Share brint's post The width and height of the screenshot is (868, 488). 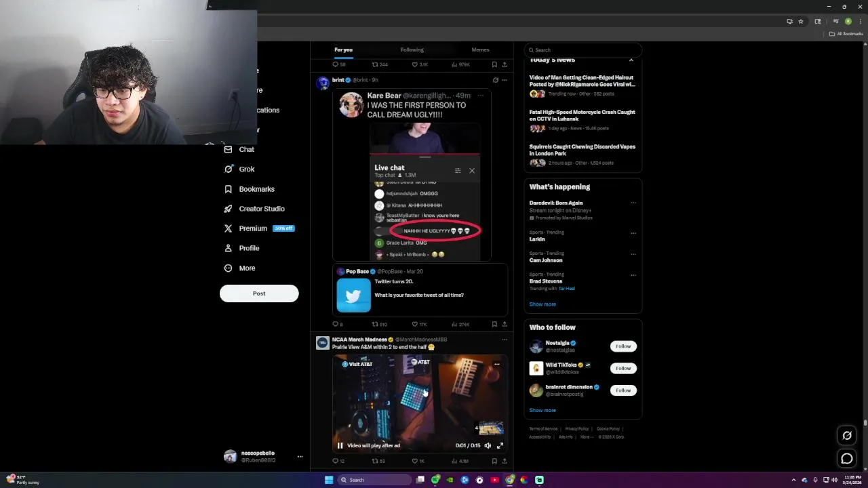click(504, 325)
